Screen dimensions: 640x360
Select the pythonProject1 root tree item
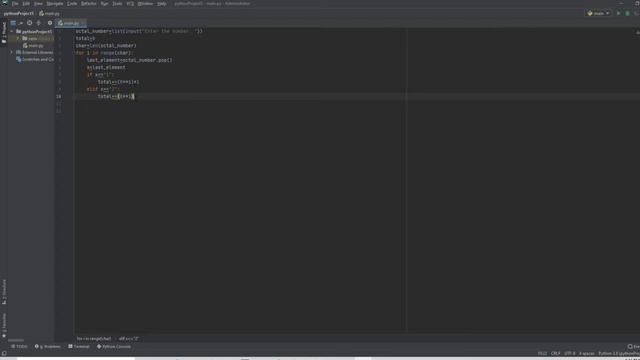tap(34, 31)
